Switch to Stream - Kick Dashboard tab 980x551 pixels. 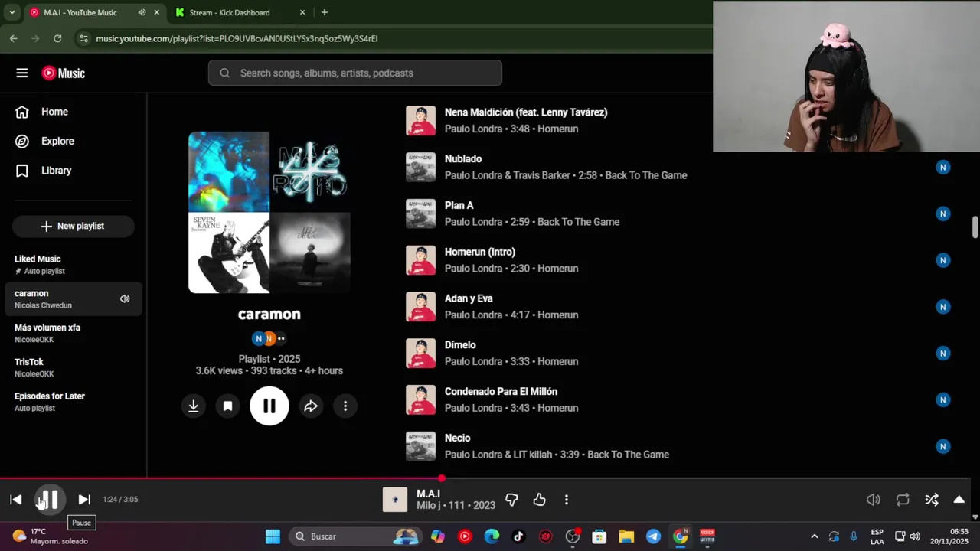pos(238,12)
